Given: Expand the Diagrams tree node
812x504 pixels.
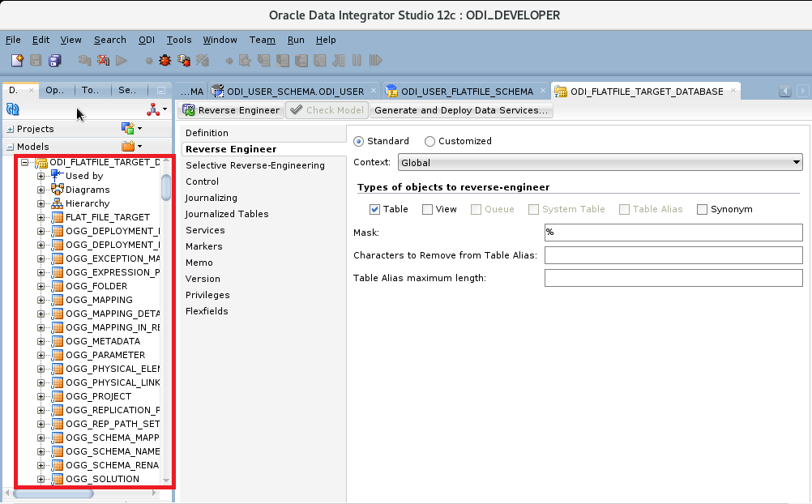Looking at the screenshot, I should coord(41,190).
